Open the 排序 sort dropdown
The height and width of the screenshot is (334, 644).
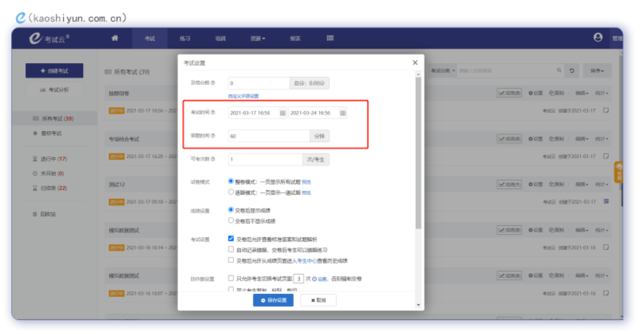pos(597,70)
